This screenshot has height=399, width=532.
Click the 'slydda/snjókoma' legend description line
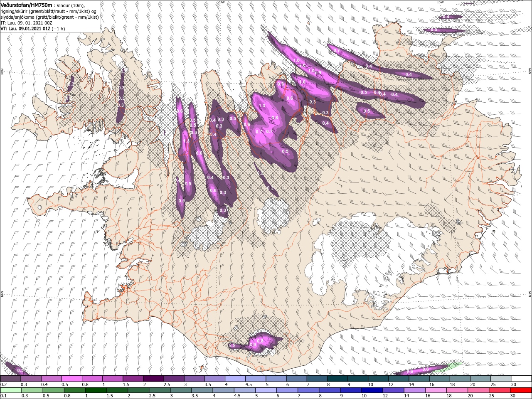coord(49,17)
